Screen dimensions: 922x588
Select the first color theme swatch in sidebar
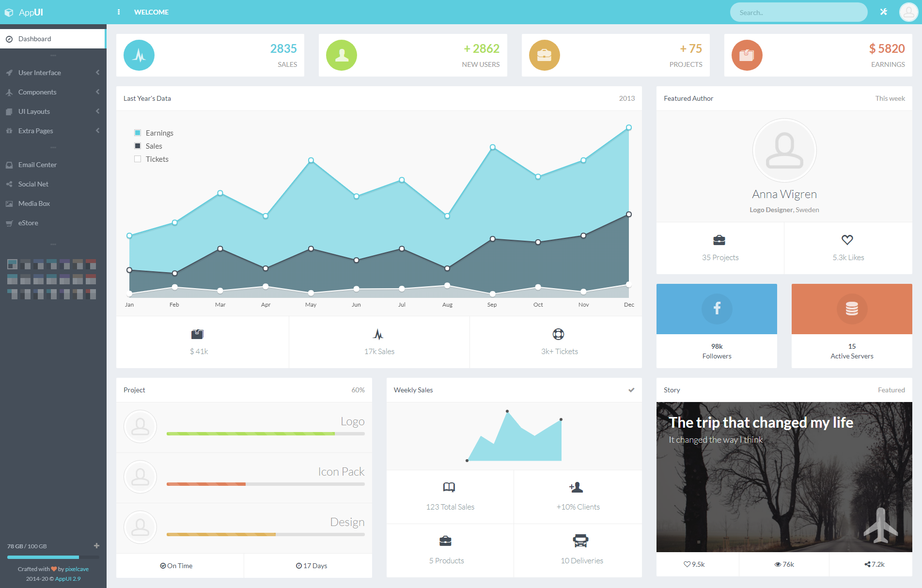pos(12,264)
